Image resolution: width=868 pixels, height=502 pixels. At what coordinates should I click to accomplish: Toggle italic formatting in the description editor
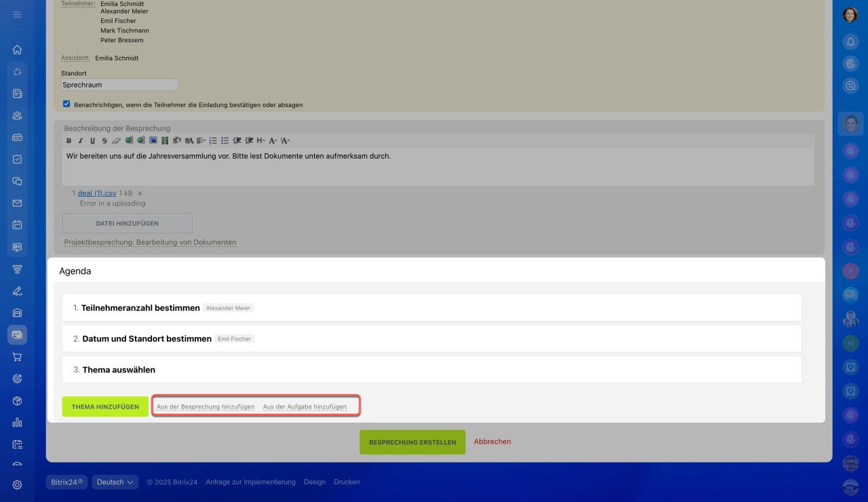[x=80, y=140]
